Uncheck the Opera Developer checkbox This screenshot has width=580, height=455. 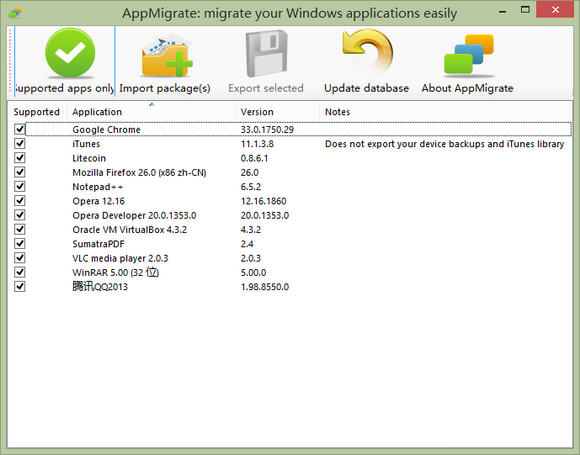(20, 215)
